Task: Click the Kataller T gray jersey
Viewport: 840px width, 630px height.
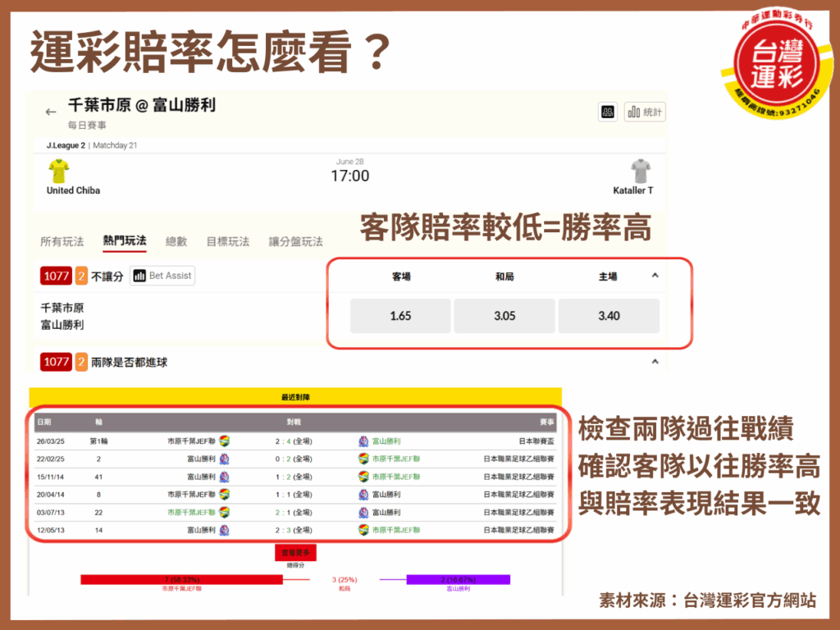Action: [x=641, y=171]
